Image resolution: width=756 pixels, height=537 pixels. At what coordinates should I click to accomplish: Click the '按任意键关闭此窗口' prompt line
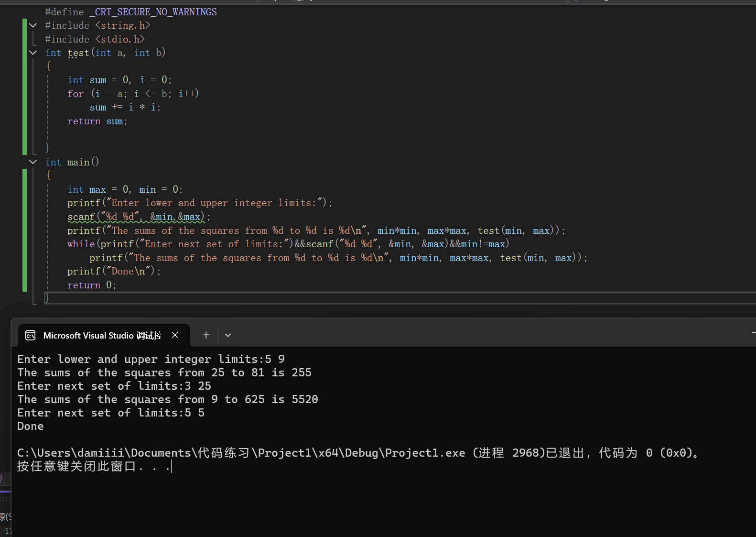[x=94, y=466]
